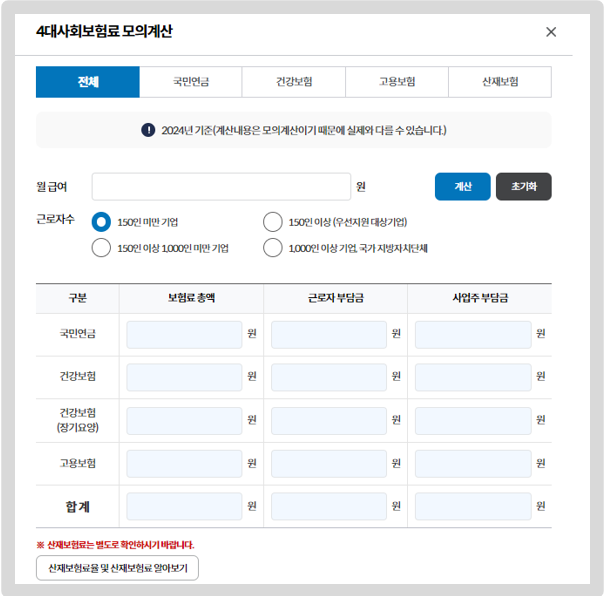The width and height of the screenshot is (607, 596).
Task: Click 건강보험 보험료 총액 field
Action: click(184, 377)
